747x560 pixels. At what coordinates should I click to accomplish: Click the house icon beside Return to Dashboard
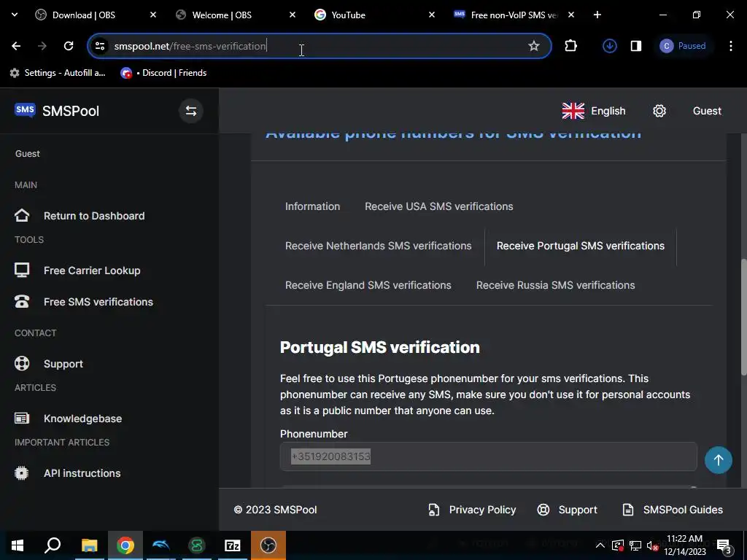tap(22, 216)
